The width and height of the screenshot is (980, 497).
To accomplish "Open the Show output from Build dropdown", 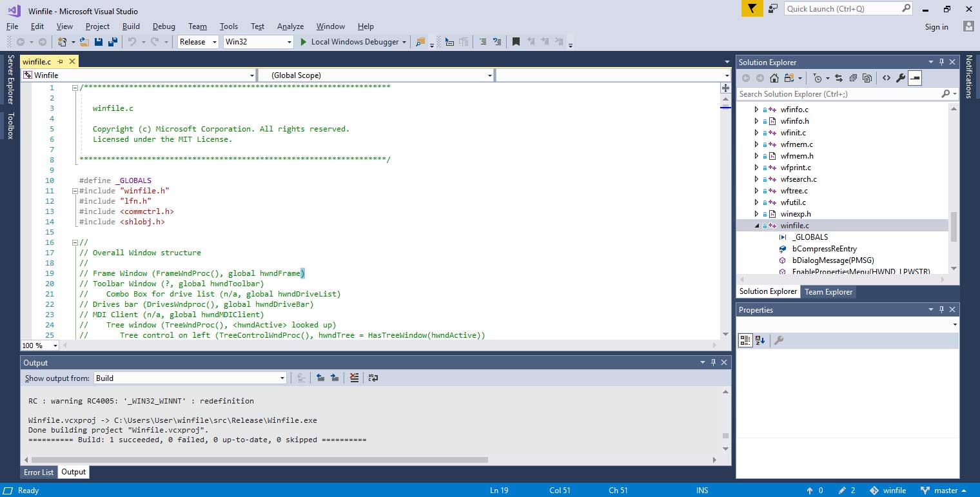I will [190, 378].
